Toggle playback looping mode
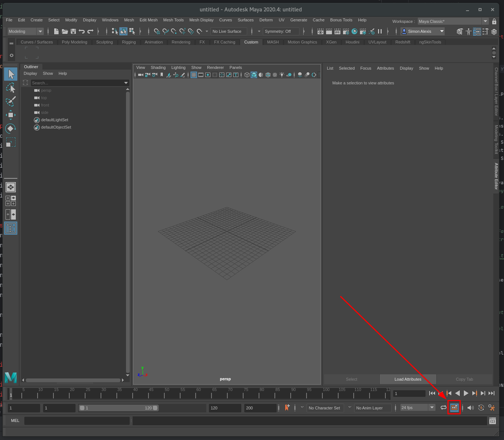The image size is (504, 440). click(444, 408)
